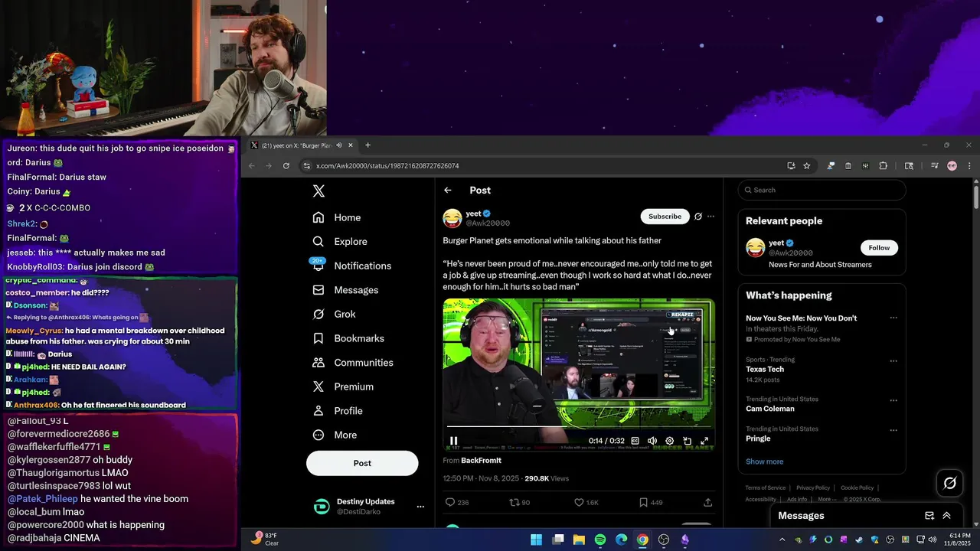980x551 pixels.
Task: Close the yeet on X tab
Action: (351, 145)
